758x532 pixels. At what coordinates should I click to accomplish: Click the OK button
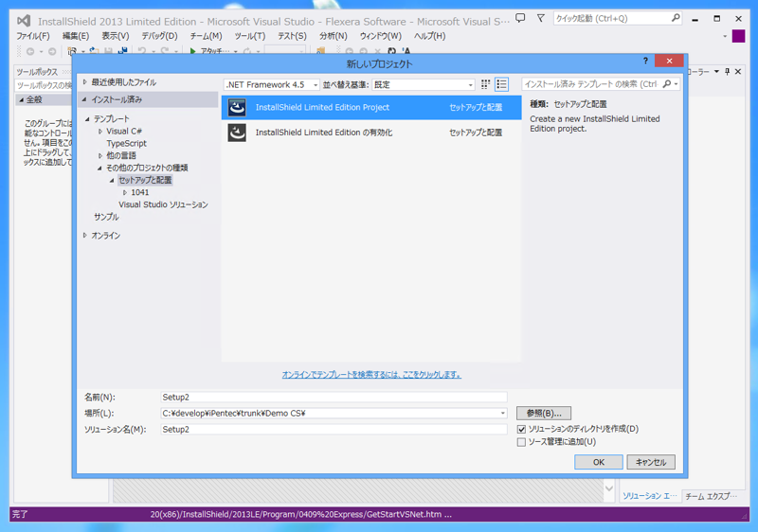click(x=599, y=462)
